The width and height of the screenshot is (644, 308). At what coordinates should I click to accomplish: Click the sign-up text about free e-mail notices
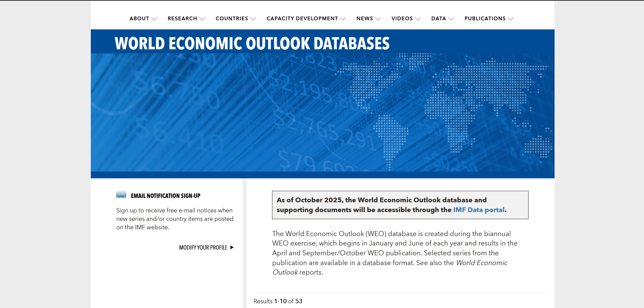coord(175,219)
